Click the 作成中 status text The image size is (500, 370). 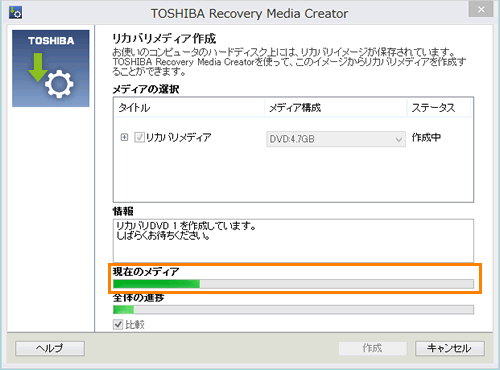[426, 137]
